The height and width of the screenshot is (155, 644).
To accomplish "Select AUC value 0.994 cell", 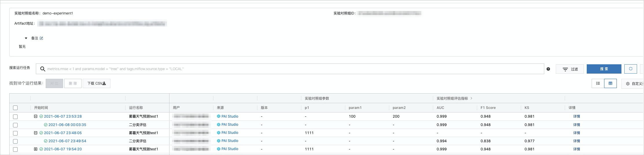I will click(442, 141).
